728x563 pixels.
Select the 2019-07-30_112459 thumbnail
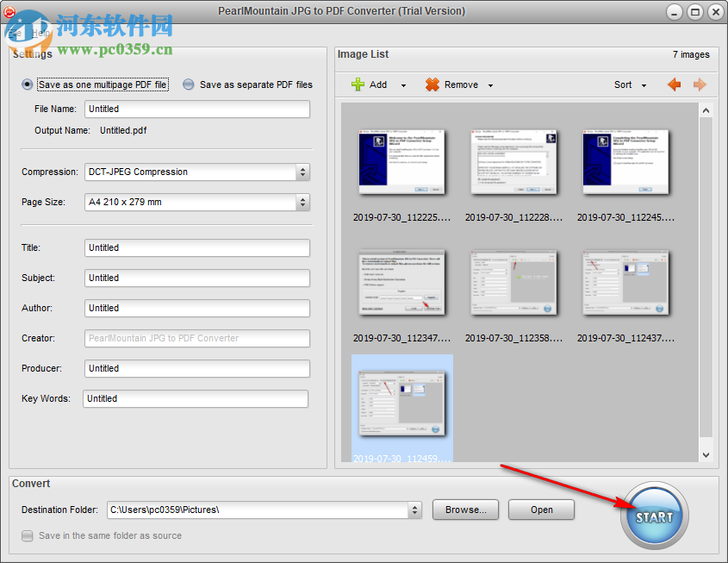[401, 402]
